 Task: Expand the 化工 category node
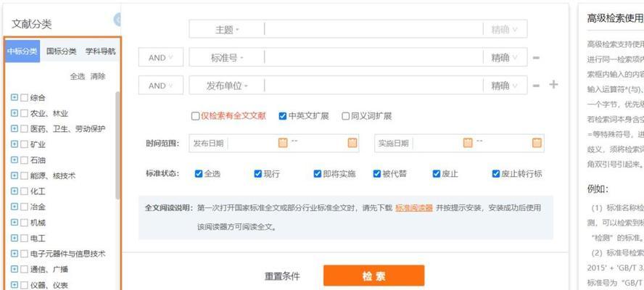point(15,191)
